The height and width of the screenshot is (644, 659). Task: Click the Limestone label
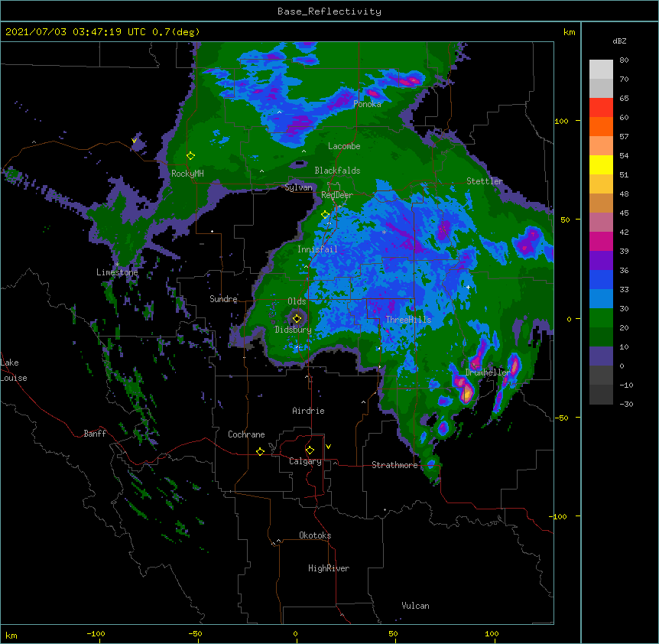point(117,272)
